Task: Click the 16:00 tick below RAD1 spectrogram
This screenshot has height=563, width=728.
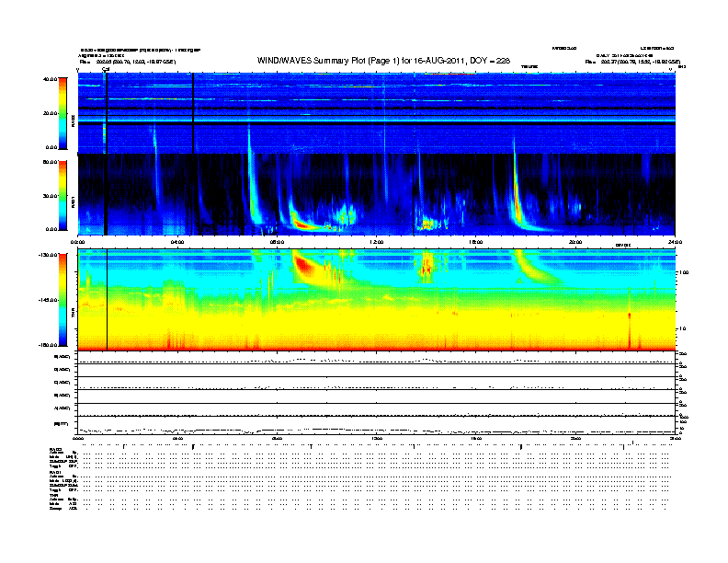Action: coord(476,242)
